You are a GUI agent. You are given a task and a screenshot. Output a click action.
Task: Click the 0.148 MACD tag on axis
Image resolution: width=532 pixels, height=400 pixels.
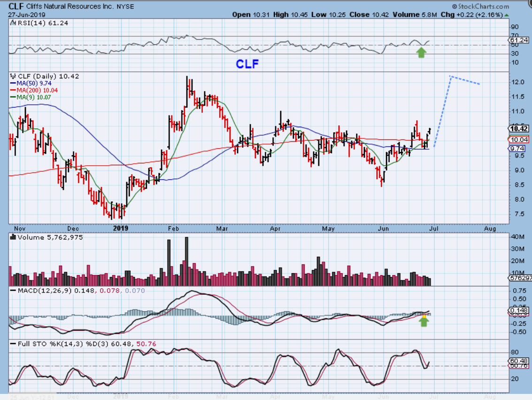pos(519,310)
